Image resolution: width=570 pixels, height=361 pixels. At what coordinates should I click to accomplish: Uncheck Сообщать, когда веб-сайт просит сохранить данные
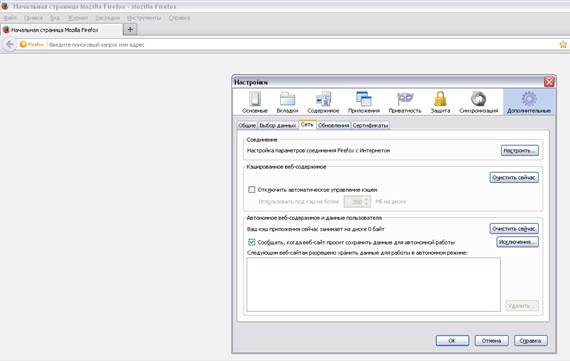pyautogui.click(x=252, y=242)
